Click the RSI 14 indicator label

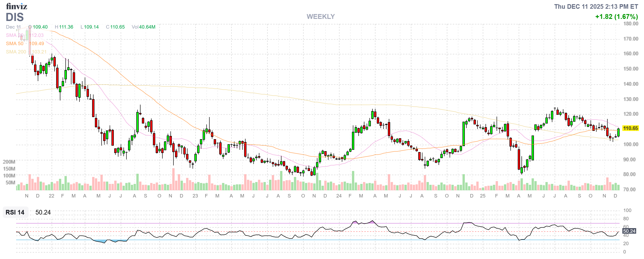(15, 212)
